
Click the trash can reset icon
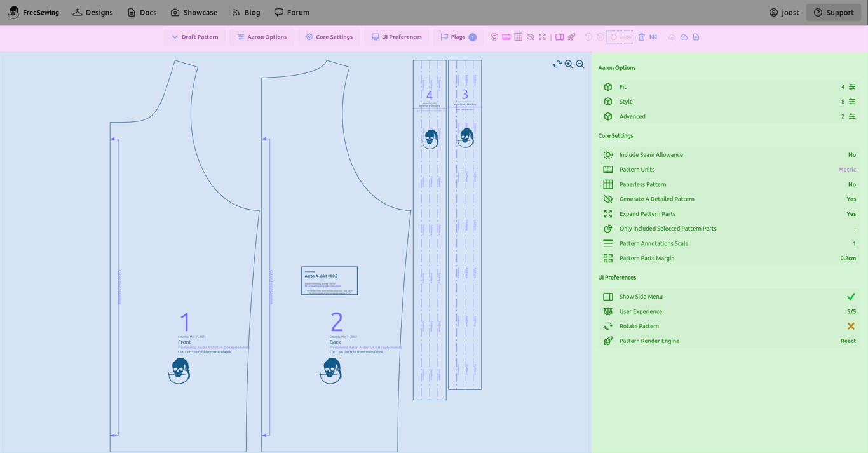point(642,37)
